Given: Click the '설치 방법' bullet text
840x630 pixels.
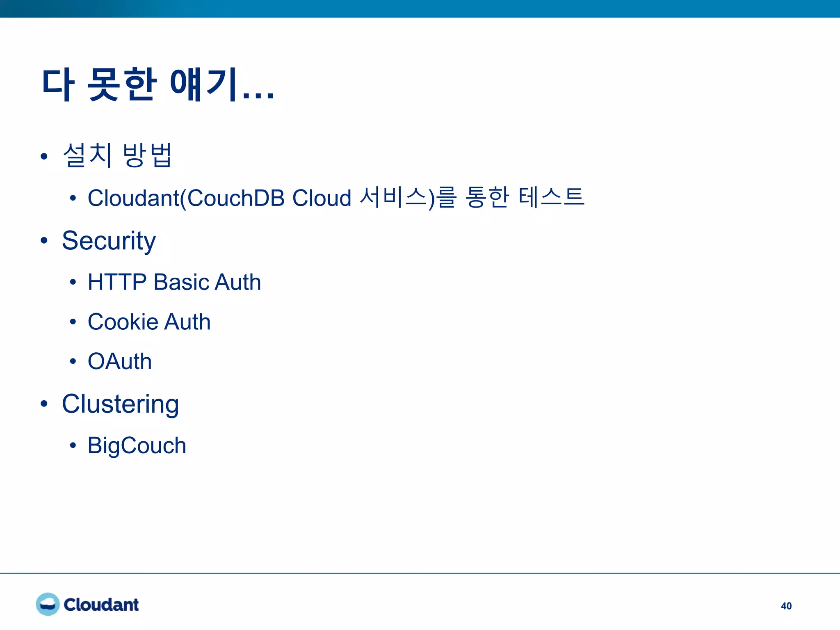Looking at the screenshot, I should click(117, 155).
